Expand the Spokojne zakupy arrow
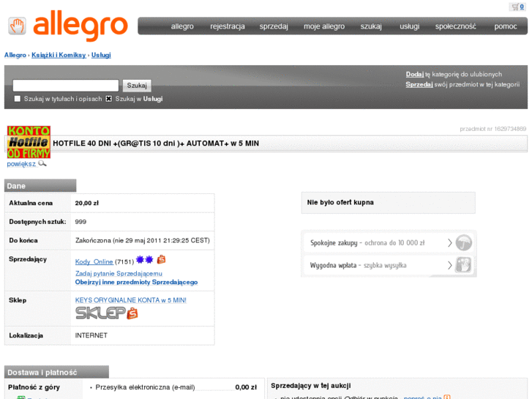The image size is (532, 399). pos(449,243)
